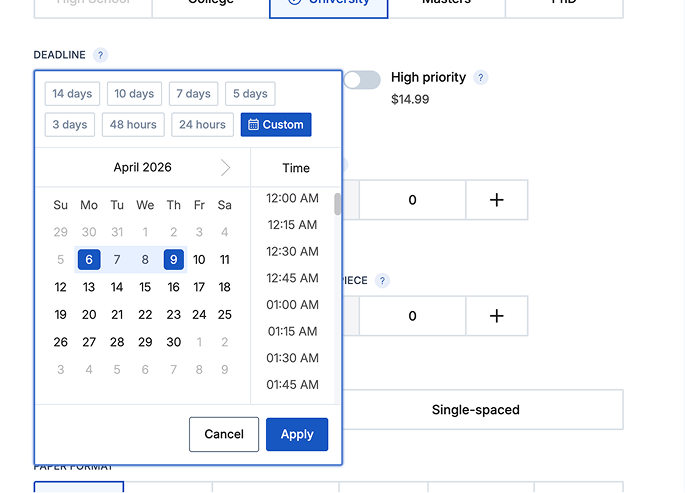Select the 12:30 AM time slot
The image size is (685, 493).
(x=293, y=252)
